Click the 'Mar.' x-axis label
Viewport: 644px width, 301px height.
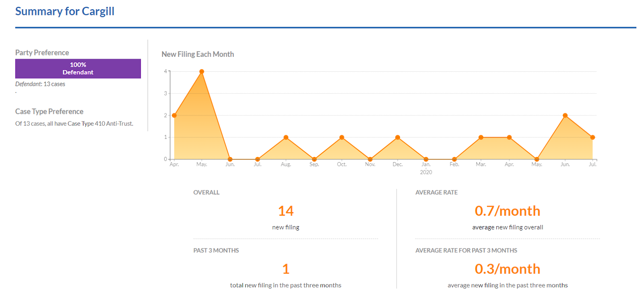point(481,165)
